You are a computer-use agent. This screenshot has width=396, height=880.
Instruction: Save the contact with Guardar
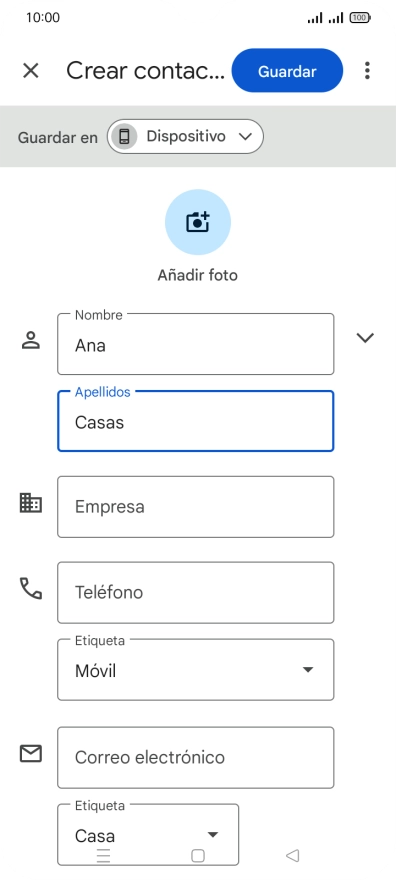tap(287, 71)
